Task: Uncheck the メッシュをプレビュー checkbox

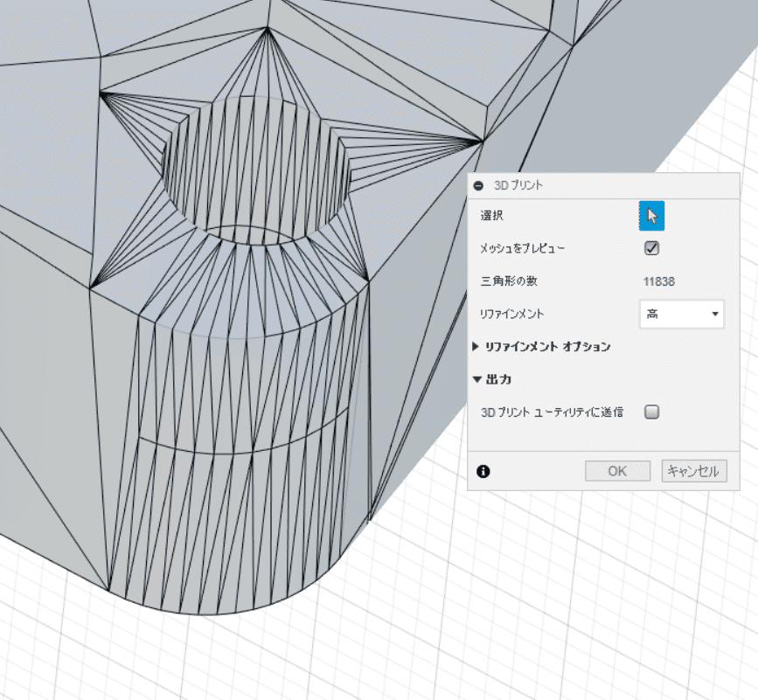Action: click(651, 248)
